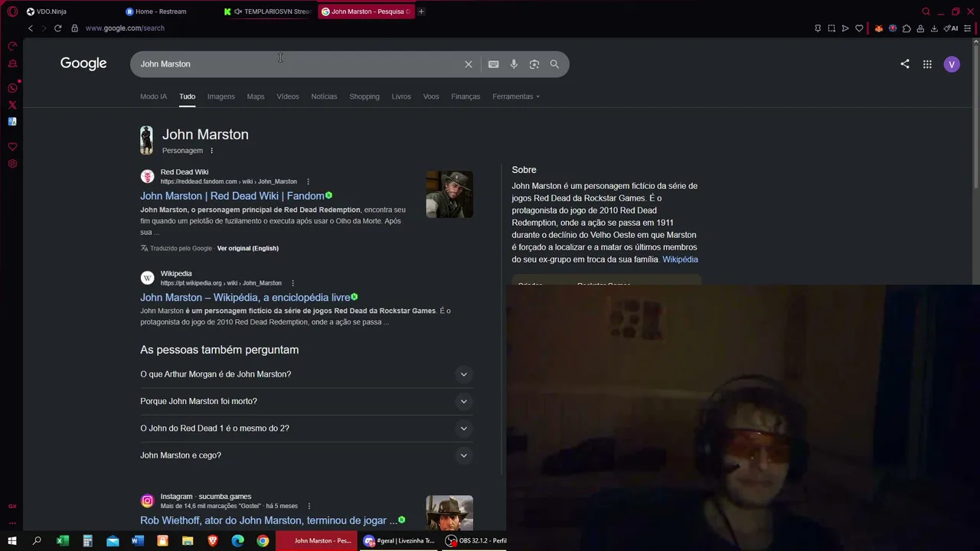Viewport: 980px width, 551px height.
Task: Open Easy Setup sliders icon
Action: pyautogui.click(x=968, y=28)
